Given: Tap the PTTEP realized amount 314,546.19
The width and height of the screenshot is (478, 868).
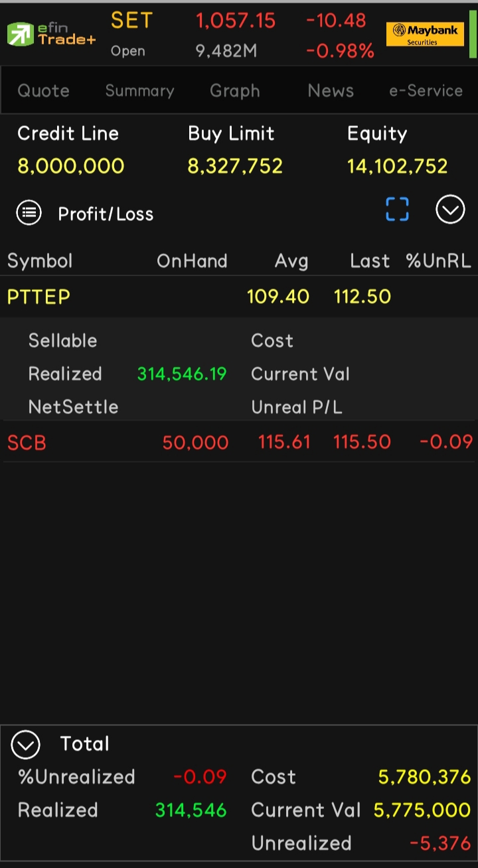Looking at the screenshot, I should pyautogui.click(x=182, y=374).
